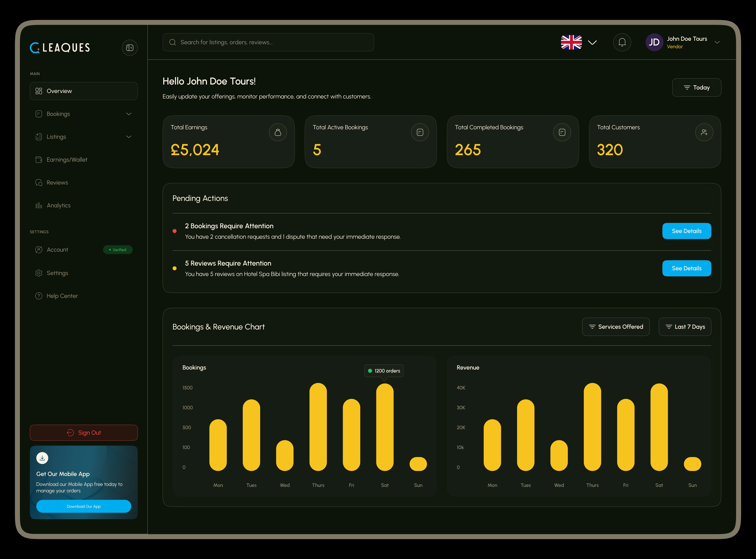
Task: Click the download icon in mobile app card
Action: tap(42, 458)
